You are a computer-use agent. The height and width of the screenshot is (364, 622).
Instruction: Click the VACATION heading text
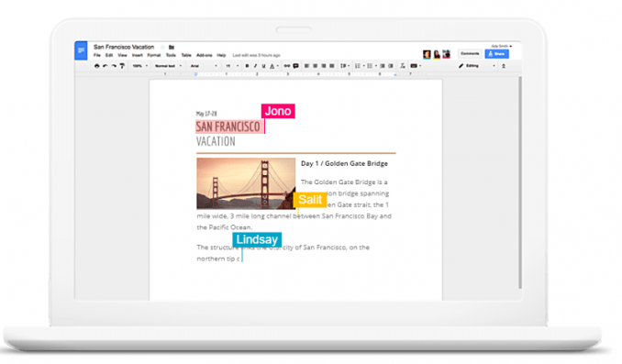(216, 141)
